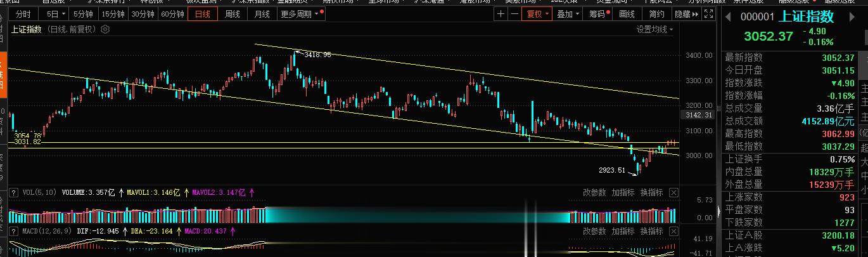
Task: Zoom out chart with minus icon
Action: [514, 14]
